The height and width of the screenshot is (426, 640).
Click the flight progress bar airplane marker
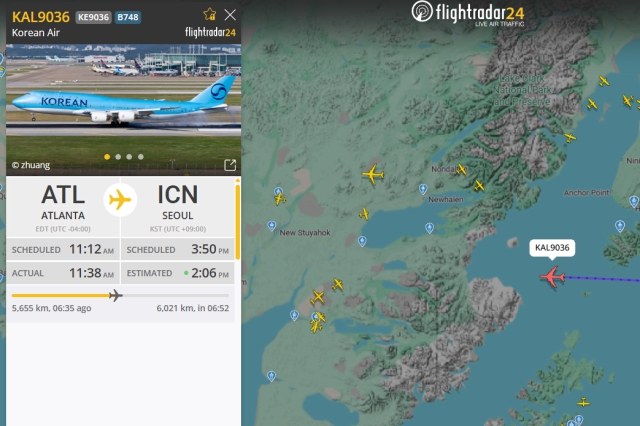coord(116,295)
